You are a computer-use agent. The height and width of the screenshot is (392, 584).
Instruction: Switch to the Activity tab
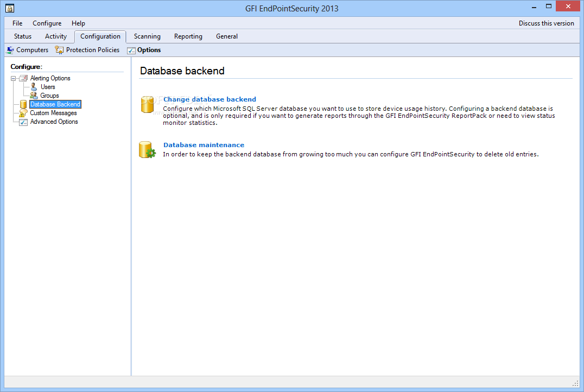56,36
